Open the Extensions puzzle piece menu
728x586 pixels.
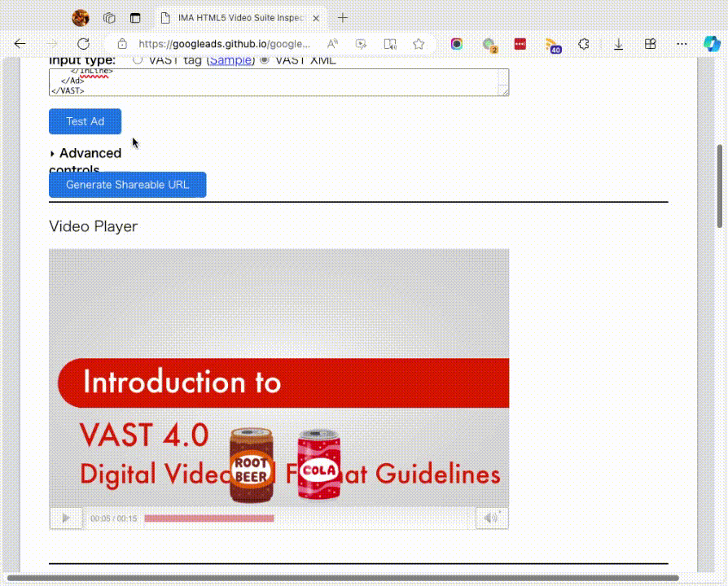pos(584,44)
